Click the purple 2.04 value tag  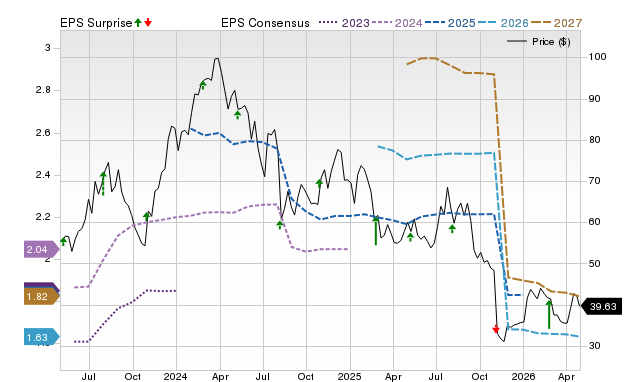point(41,249)
